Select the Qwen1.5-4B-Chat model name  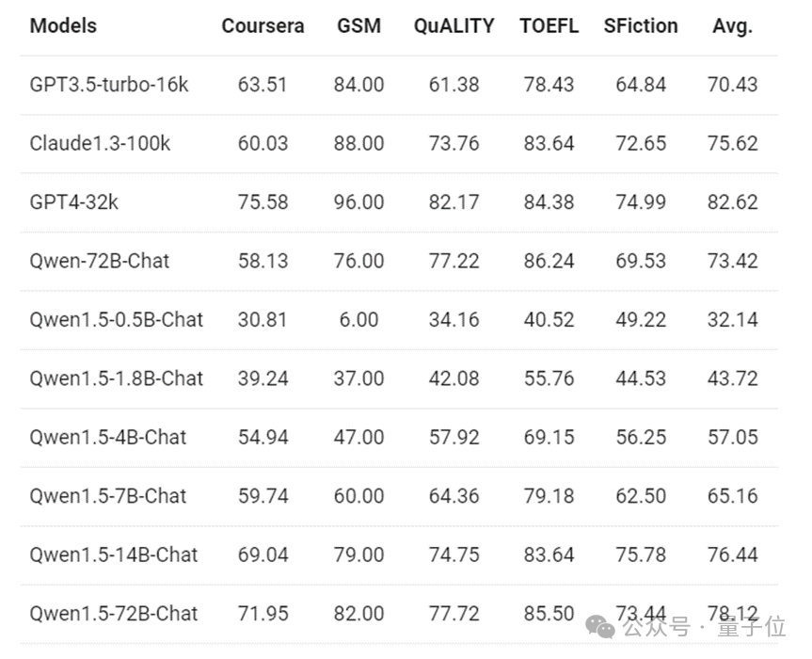coord(107,437)
